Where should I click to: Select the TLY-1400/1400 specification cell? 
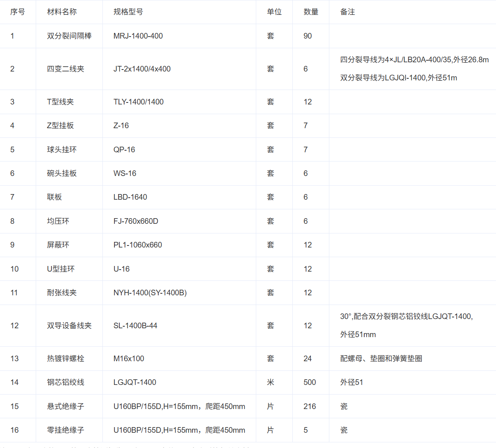coord(139,102)
